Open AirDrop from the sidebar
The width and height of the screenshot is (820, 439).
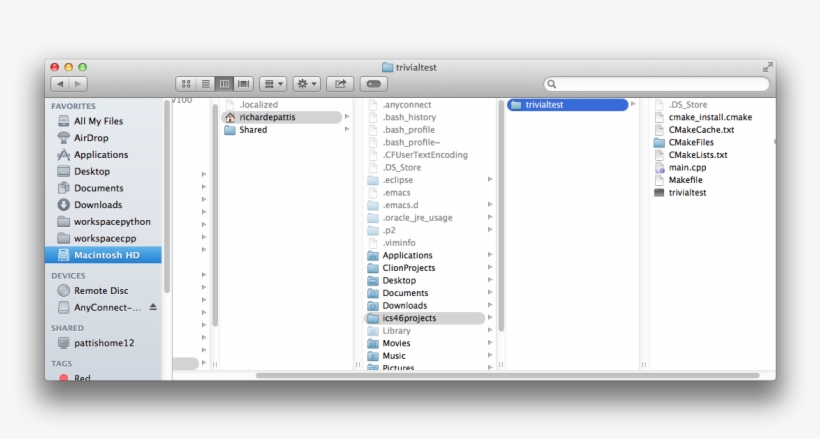91,138
